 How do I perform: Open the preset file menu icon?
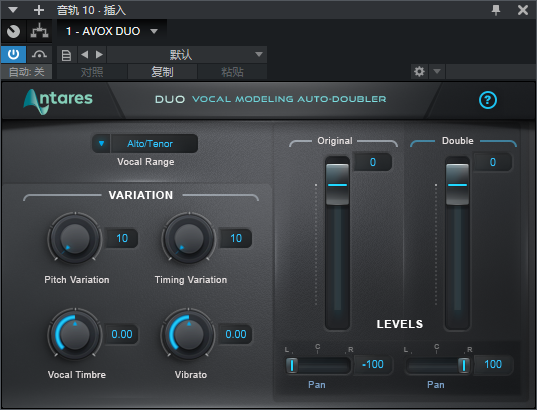[66, 55]
